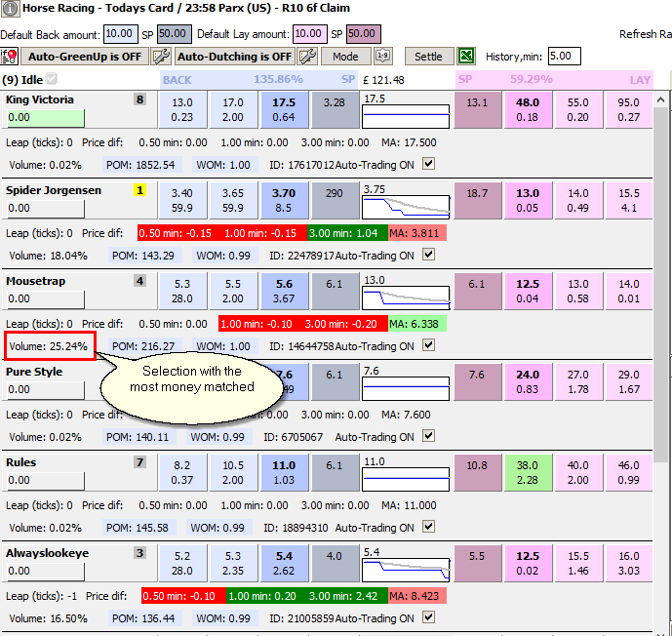Open the conditional trigger icon beside Auto-GreenUp
This screenshot has width=672, height=636.
[9, 57]
